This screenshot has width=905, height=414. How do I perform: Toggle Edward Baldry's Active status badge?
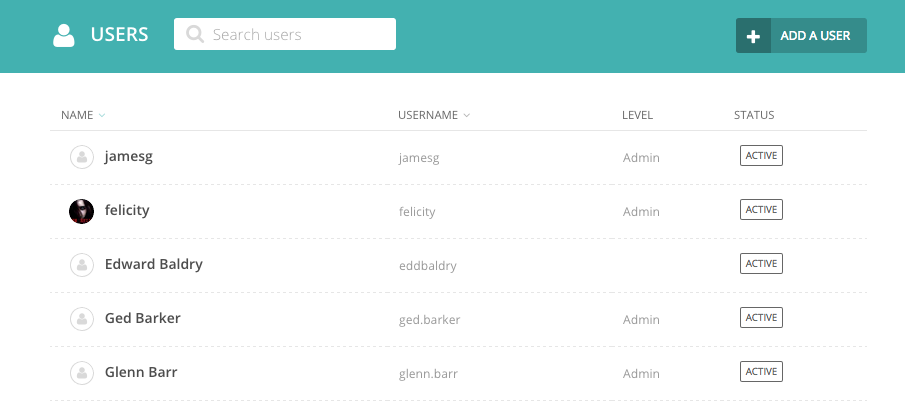761,264
